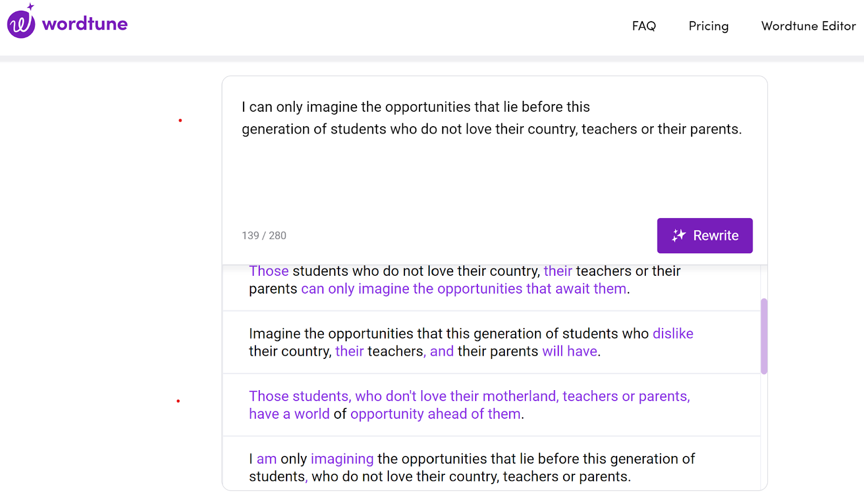Click the input sentence ending "their parents."

491,129
